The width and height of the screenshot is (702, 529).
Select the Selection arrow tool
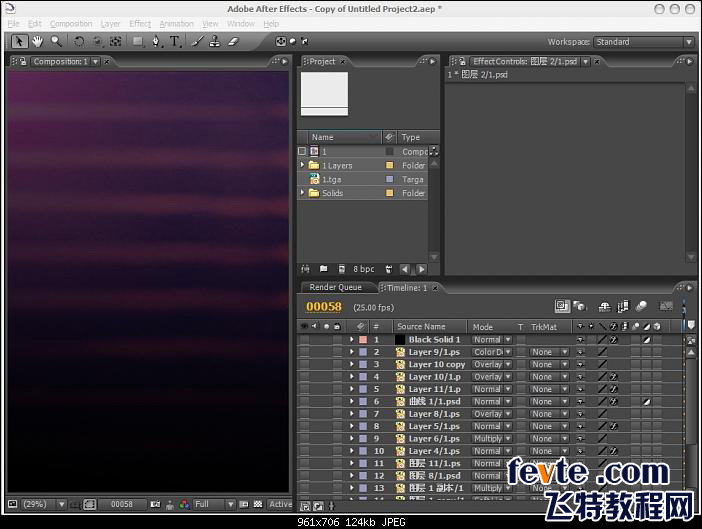coord(19,42)
